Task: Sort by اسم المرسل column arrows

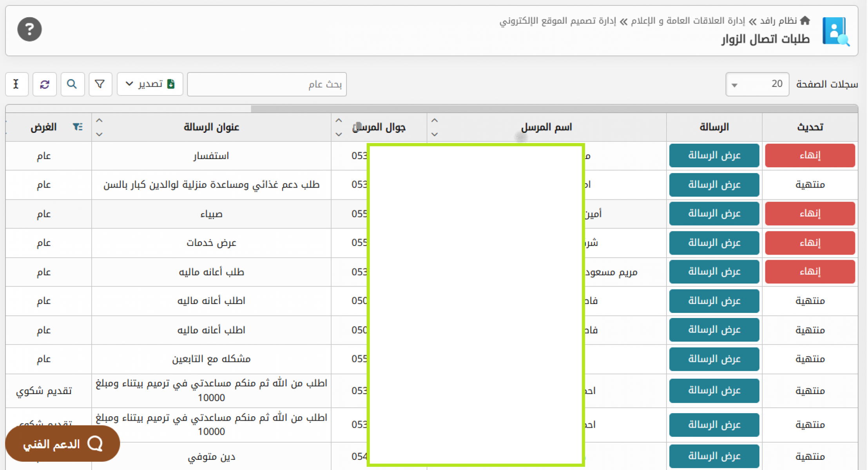Action: click(435, 127)
